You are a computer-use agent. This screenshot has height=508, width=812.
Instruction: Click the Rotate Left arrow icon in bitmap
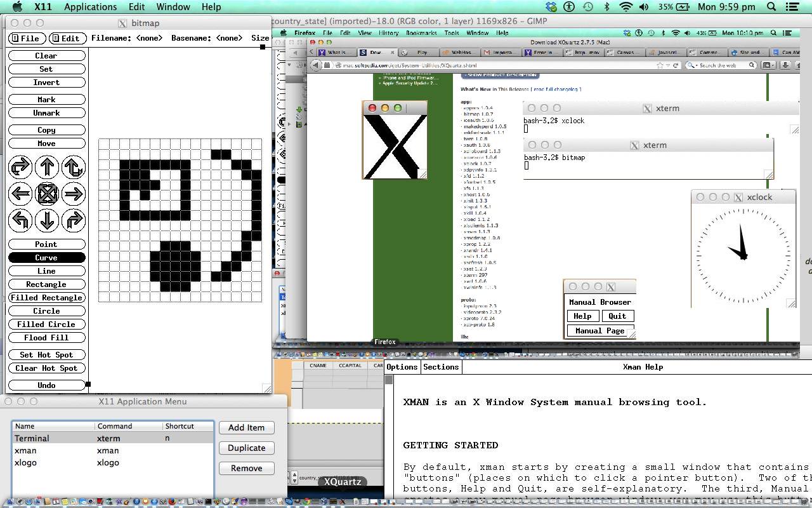pyautogui.click(x=20, y=220)
